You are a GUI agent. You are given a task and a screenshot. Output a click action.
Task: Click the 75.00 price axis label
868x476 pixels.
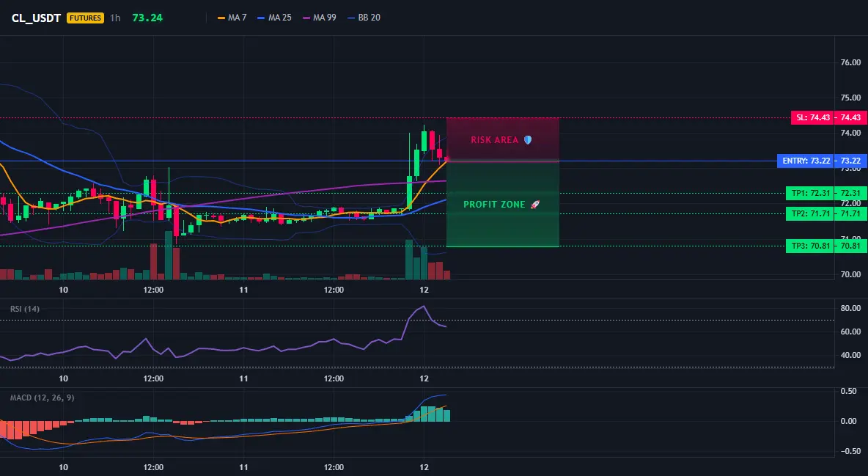coord(850,98)
